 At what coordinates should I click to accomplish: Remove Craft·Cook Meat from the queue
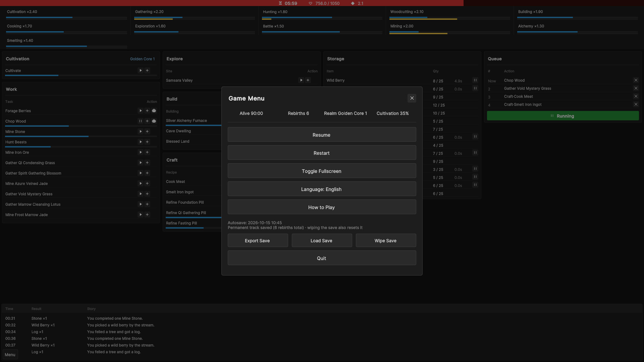pyautogui.click(x=636, y=96)
